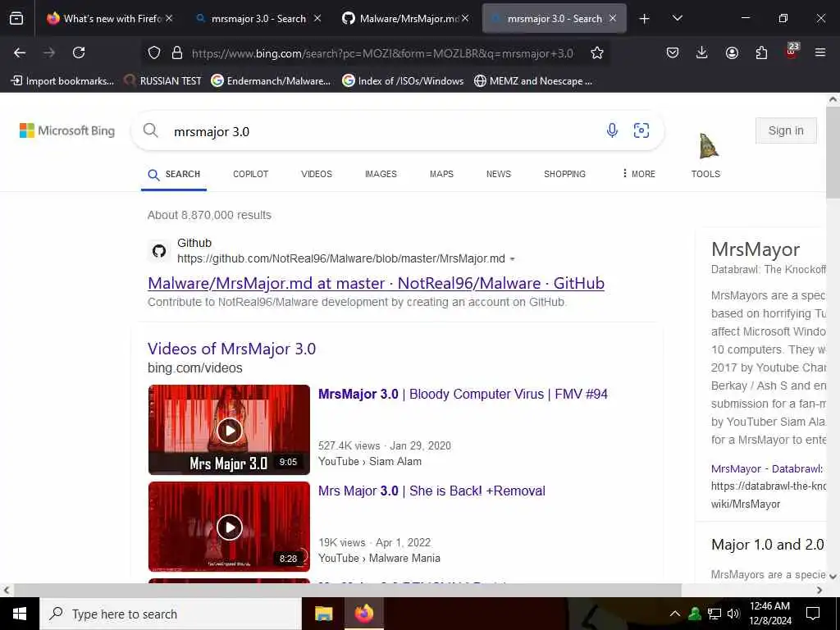Expand the list all tabs dropdown arrow

point(677,18)
